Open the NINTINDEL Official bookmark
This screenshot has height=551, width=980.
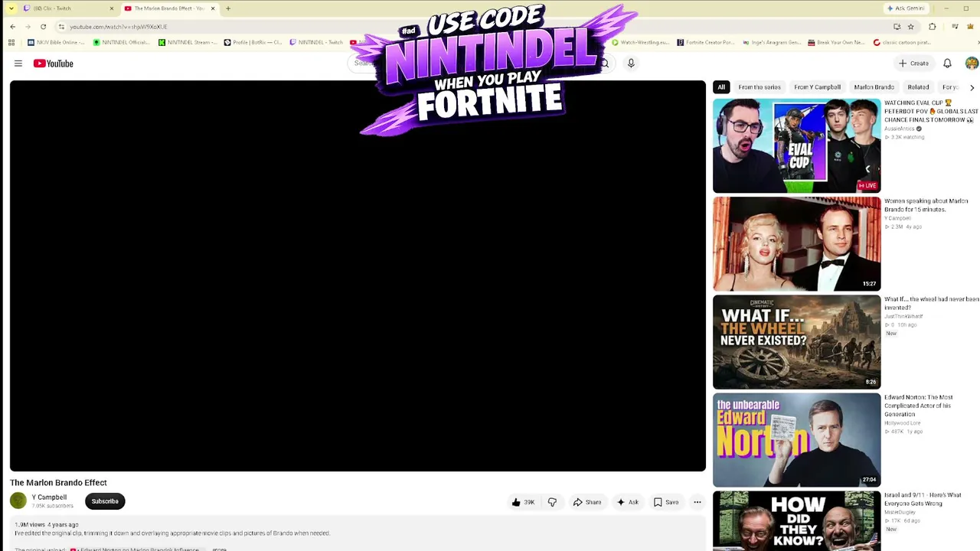click(x=121, y=43)
